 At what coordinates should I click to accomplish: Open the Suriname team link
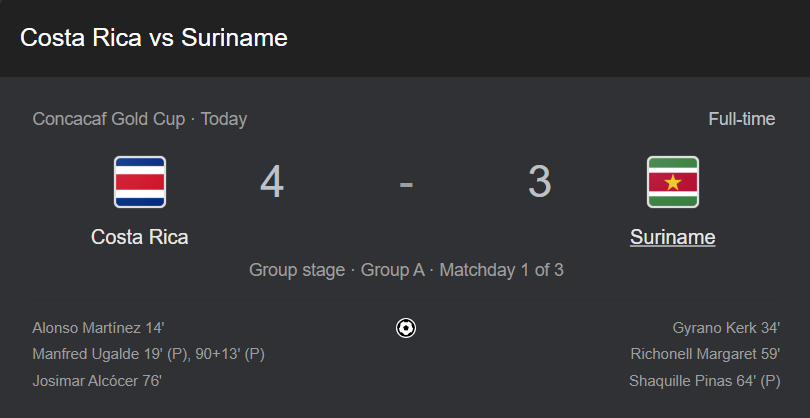click(x=673, y=237)
